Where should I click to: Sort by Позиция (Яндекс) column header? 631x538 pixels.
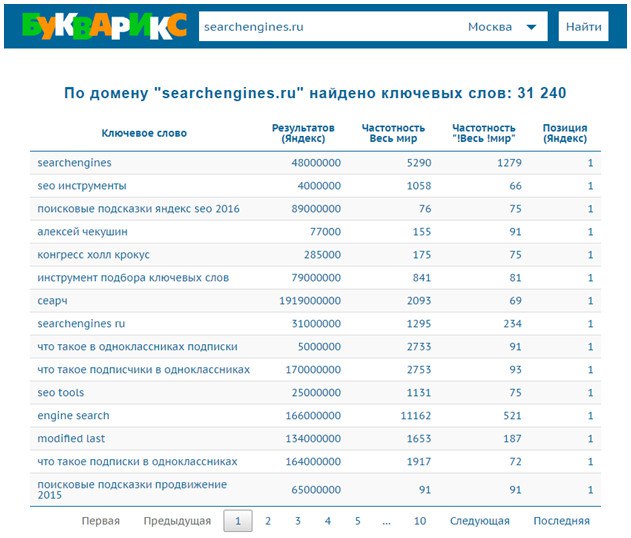click(565, 133)
